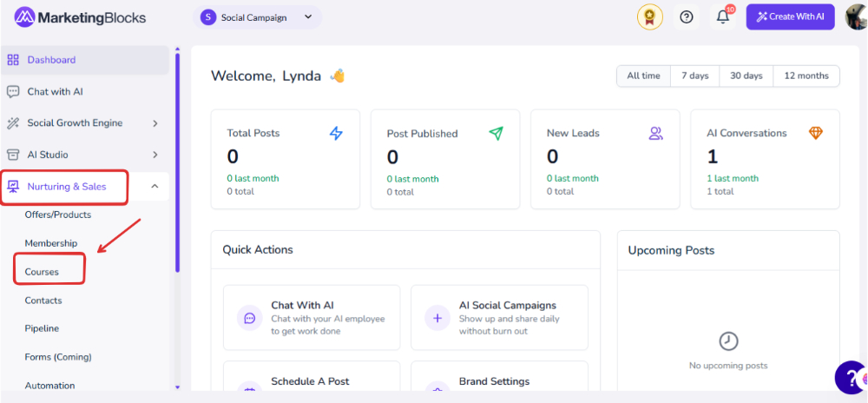868x403 pixels.
Task: Open Membership page
Action: tap(51, 243)
